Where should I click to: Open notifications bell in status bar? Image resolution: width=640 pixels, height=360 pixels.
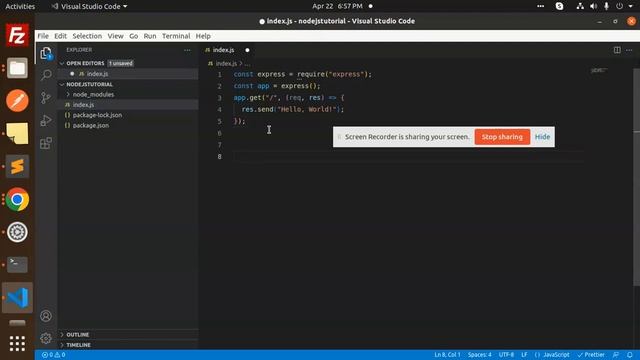pos(630,355)
